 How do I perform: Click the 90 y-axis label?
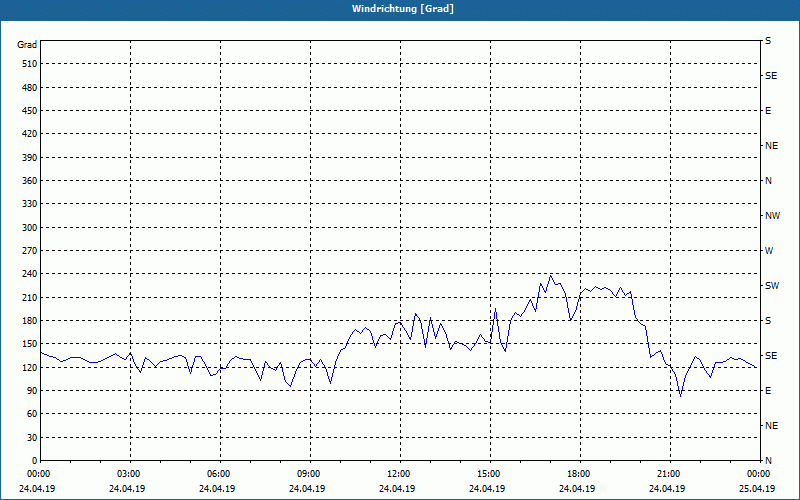pos(32,391)
